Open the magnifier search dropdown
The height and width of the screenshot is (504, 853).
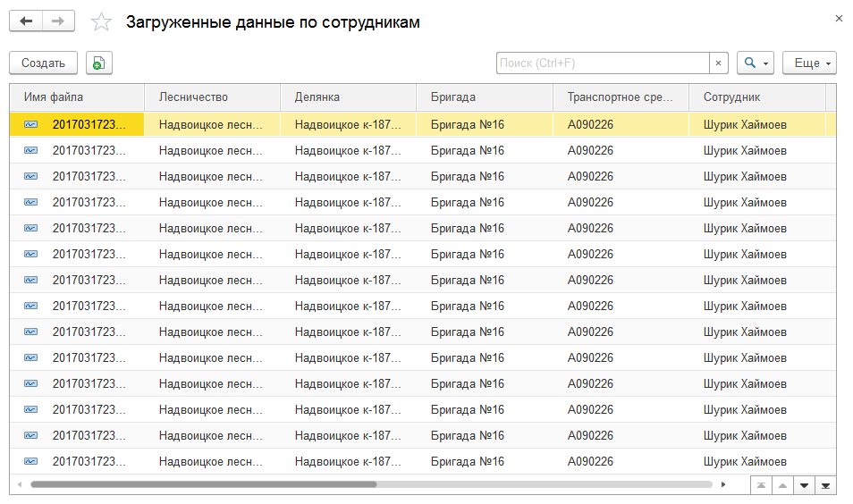[x=756, y=63]
